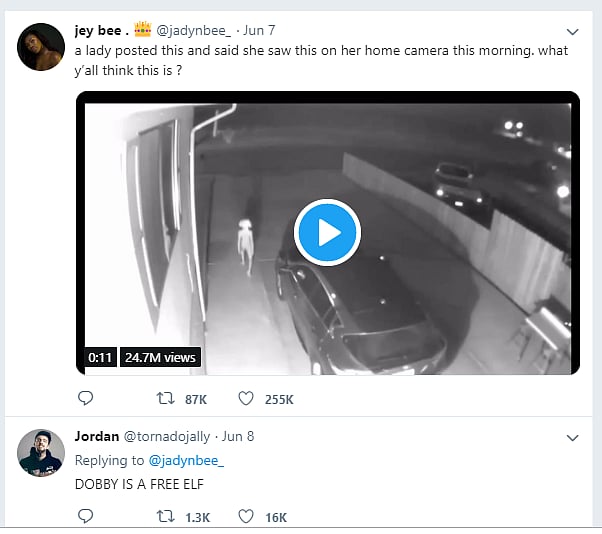Open jey bee's profile picture
The height and width of the screenshot is (534, 602).
coord(42,47)
